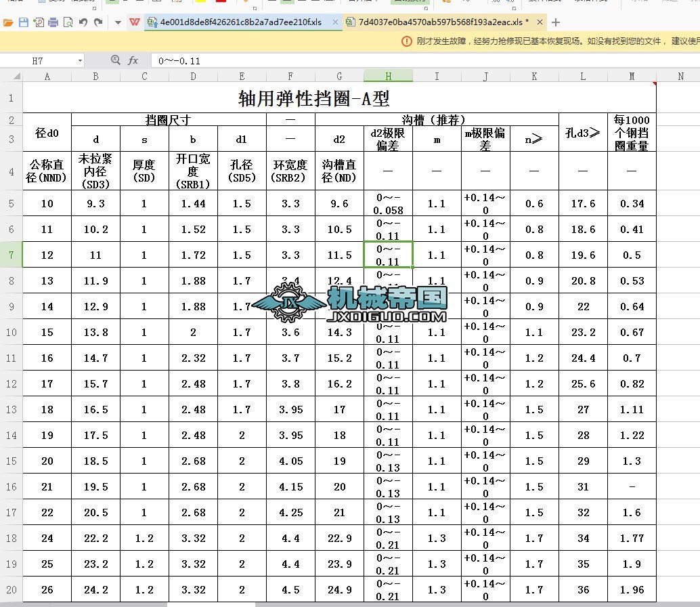Click the 23.9 cell in row 19
700x607 pixels.
(x=339, y=564)
